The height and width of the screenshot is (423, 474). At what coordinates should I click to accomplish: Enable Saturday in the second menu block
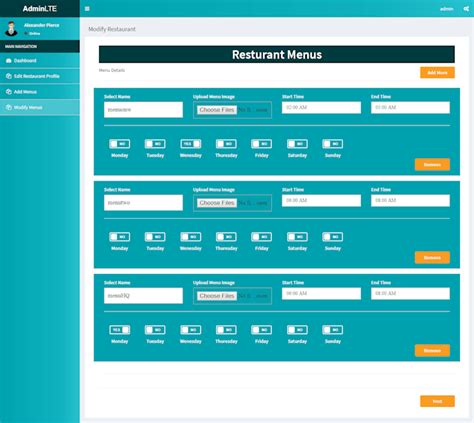[297, 237]
